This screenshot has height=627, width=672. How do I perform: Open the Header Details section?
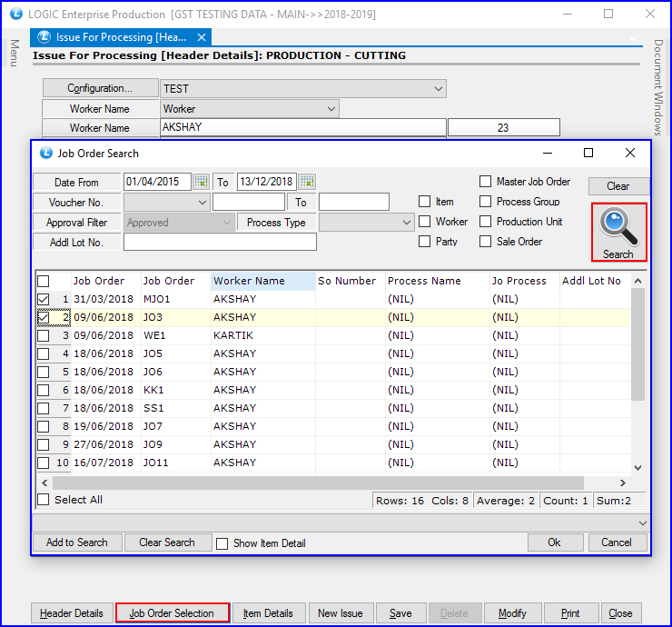(72, 613)
